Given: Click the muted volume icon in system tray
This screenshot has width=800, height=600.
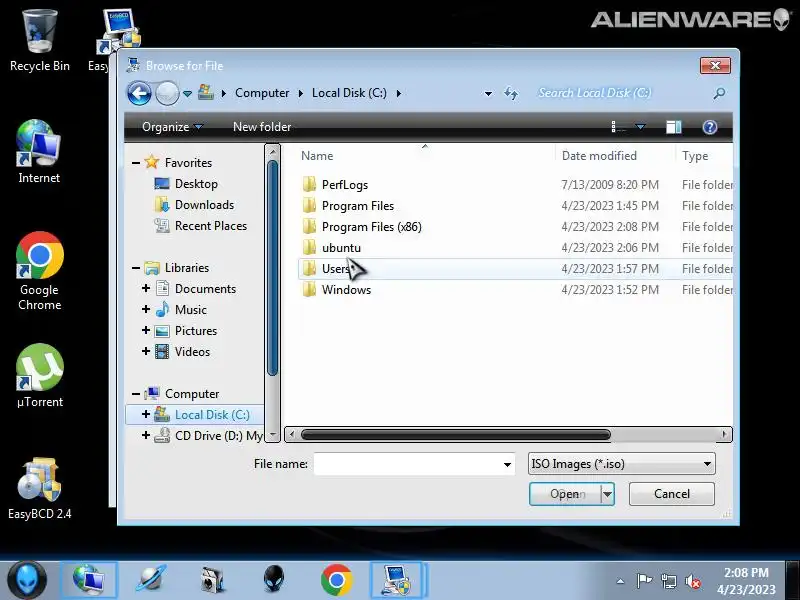Looking at the screenshot, I should 692,581.
